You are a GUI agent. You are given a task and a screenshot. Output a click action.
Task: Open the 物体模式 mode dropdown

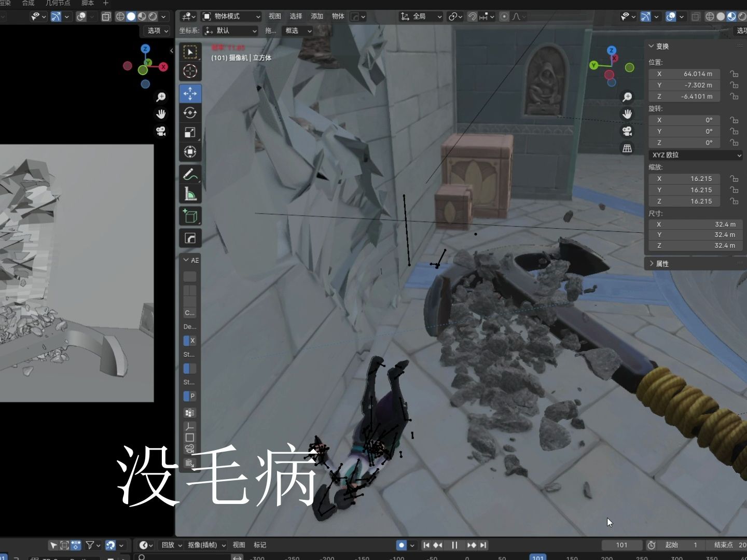(x=231, y=17)
